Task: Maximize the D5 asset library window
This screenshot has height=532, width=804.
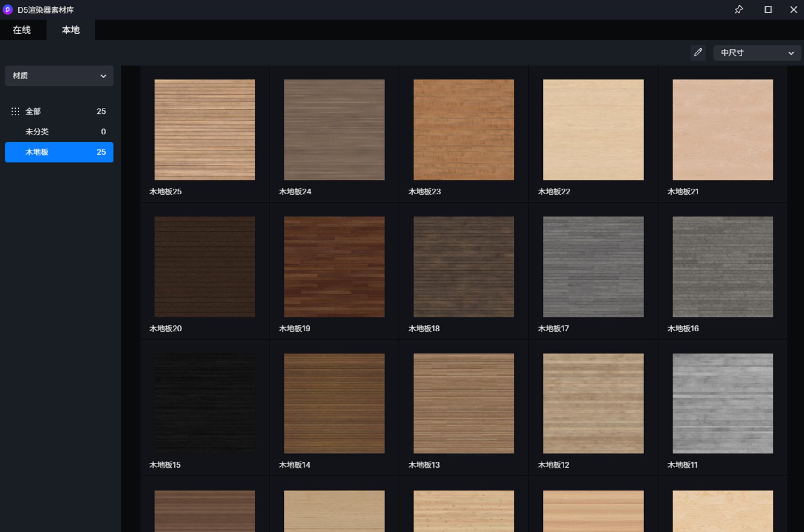Action: coord(768,9)
